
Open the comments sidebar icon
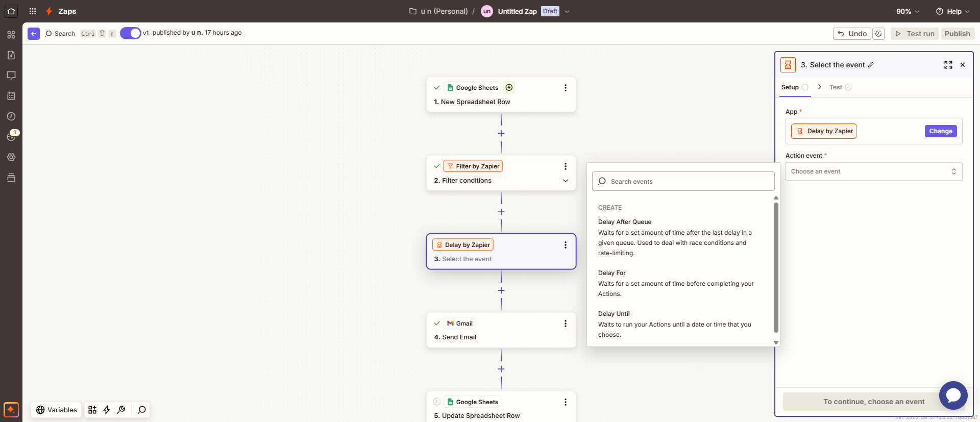11,76
